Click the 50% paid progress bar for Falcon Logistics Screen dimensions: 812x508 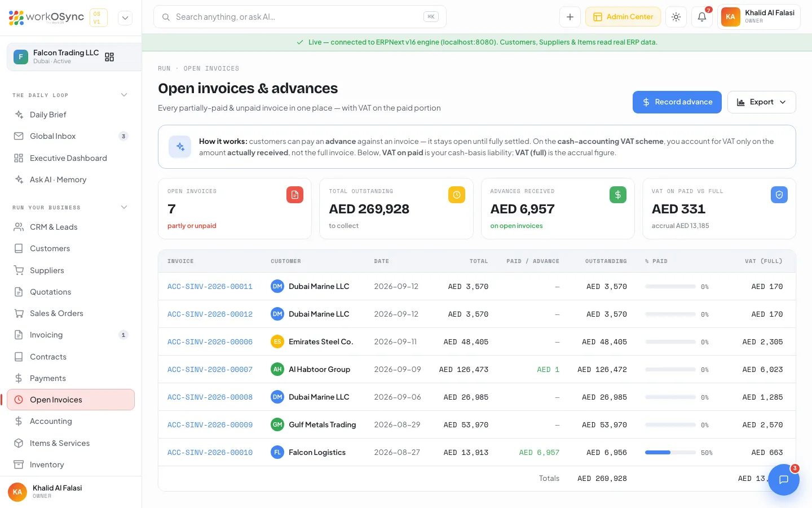tap(670, 453)
